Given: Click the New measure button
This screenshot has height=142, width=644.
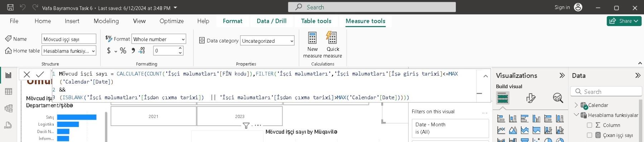Looking at the screenshot, I should [x=312, y=45].
